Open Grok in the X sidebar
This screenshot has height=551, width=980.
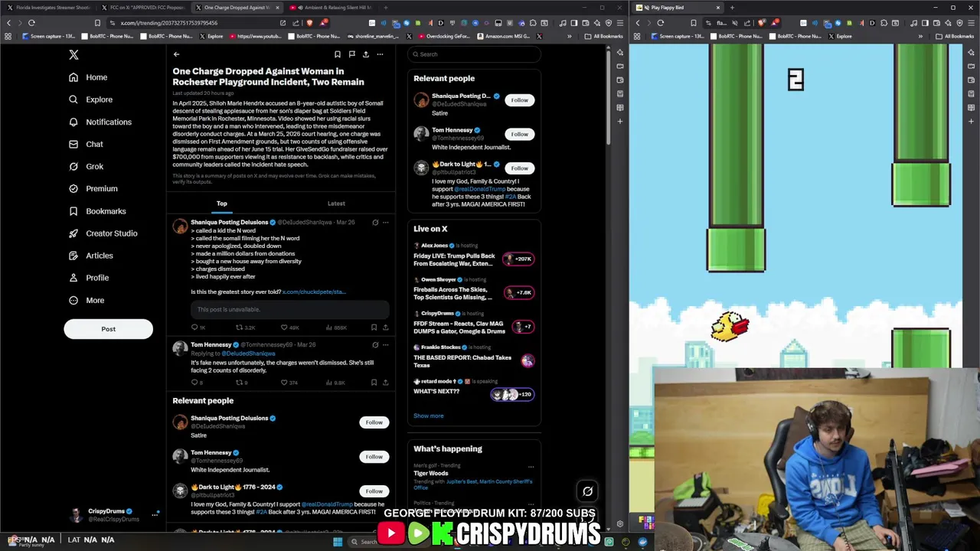pyautogui.click(x=86, y=166)
